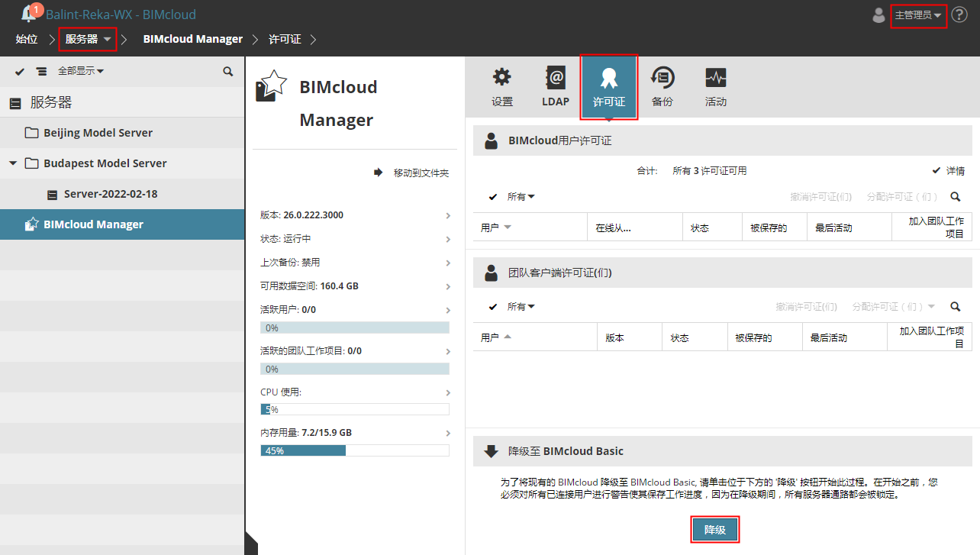Click BIMcloud Manager in the breadcrumb
Screen dimensions: 980x555
click(x=193, y=39)
